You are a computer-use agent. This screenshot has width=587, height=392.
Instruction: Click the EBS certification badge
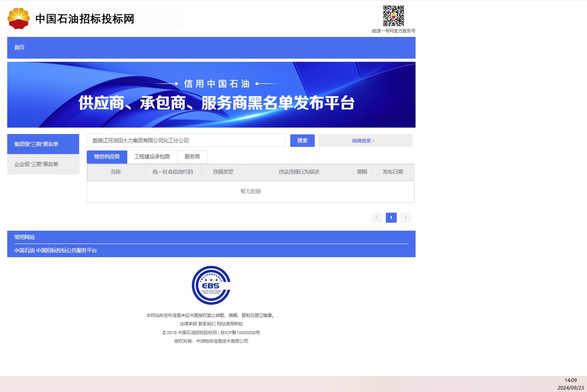(211, 285)
